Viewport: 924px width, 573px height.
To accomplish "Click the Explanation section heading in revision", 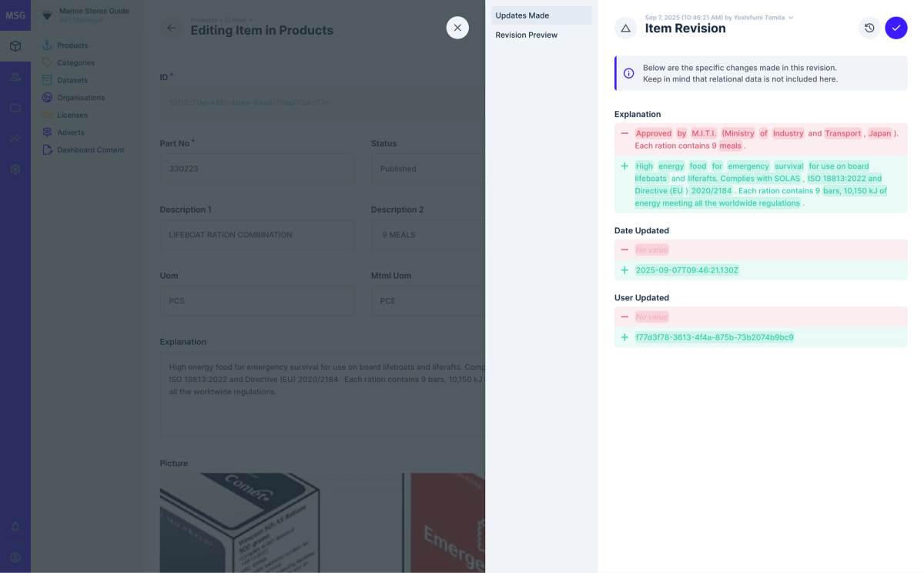I will pyautogui.click(x=638, y=114).
